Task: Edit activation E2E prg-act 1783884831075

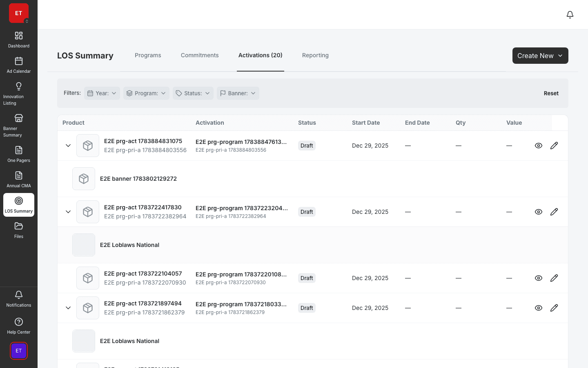Action: point(554,146)
